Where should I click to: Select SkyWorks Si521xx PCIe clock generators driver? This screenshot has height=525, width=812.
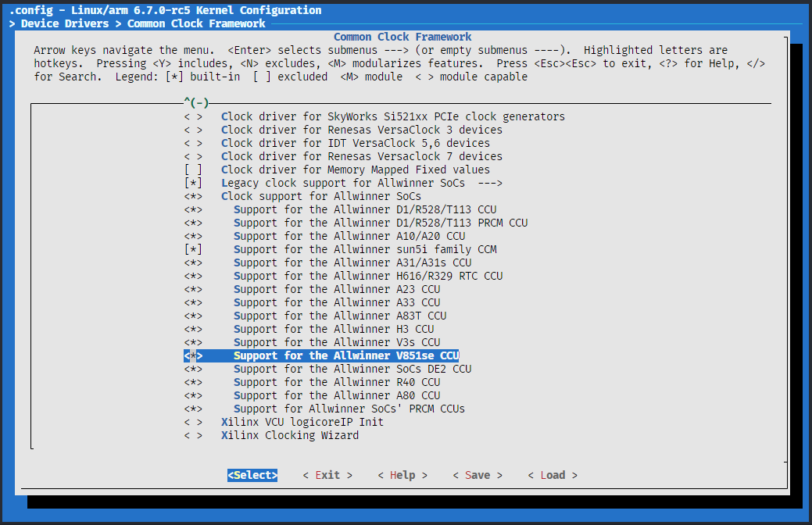click(392, 116)
